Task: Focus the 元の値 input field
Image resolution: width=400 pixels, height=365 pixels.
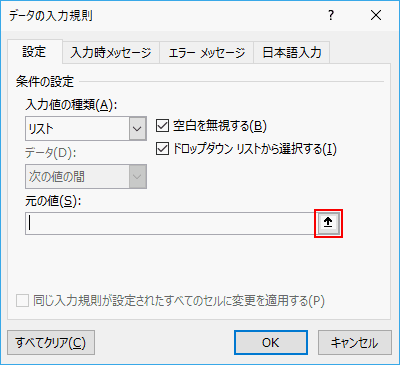Action: coord(170,223)
